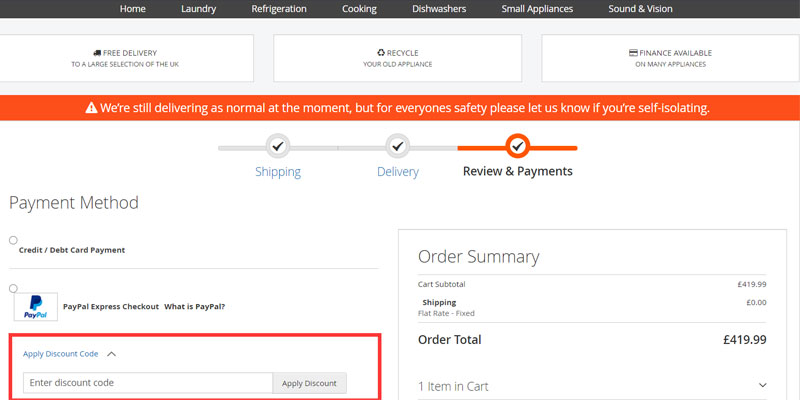Return to the Shipping step label
Viewport: 800px width, 400px height.
pyautogui.click(x=278, y=171)
